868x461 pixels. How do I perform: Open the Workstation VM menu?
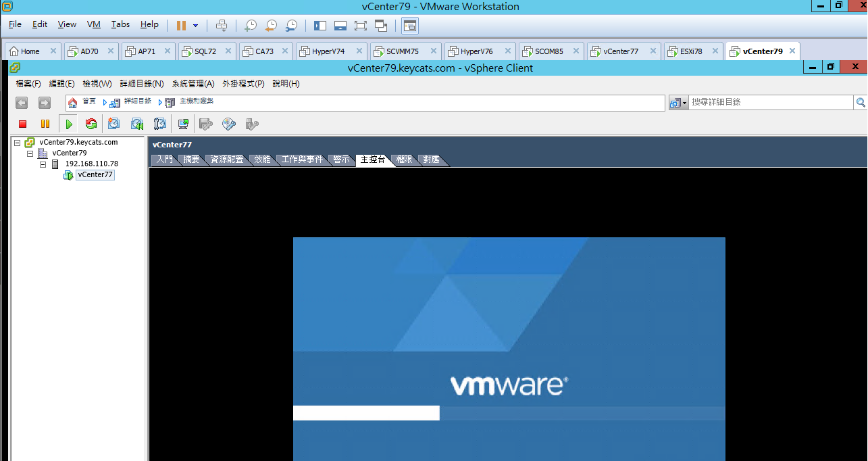94,24
